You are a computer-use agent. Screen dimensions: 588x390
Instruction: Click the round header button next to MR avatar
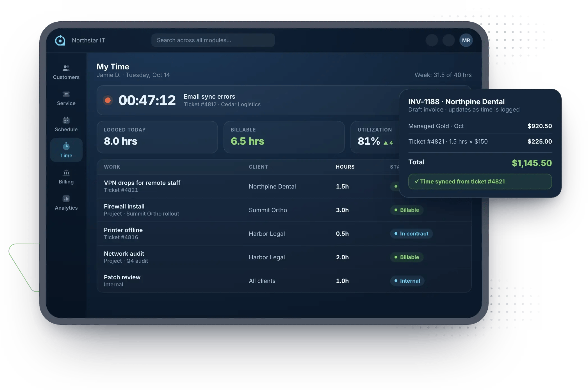tap(449, 40)
